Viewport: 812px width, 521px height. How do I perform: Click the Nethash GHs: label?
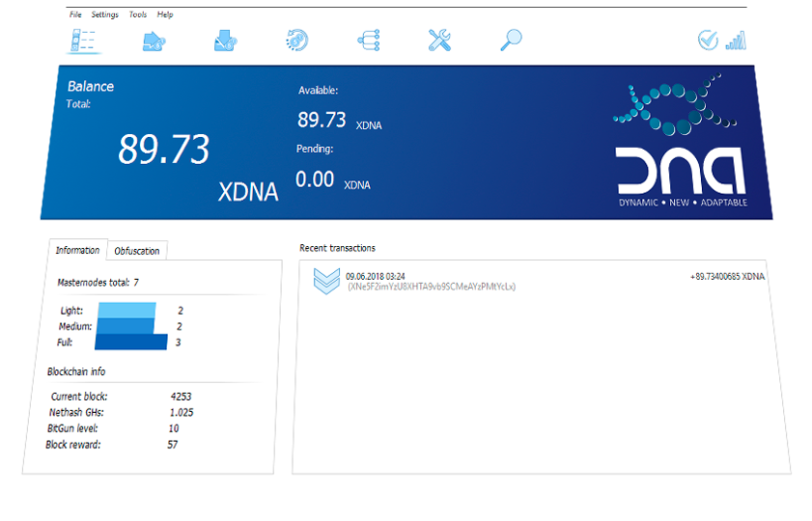76,413
